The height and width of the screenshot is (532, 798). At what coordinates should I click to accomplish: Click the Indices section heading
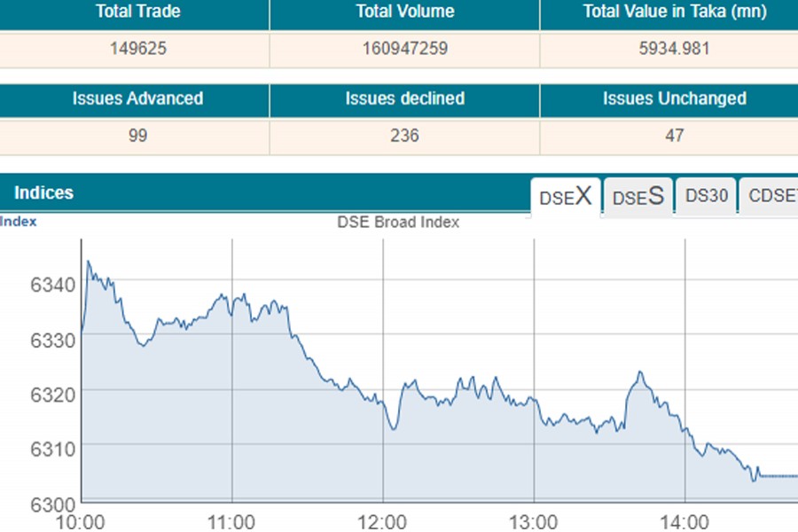click(44, 192)
